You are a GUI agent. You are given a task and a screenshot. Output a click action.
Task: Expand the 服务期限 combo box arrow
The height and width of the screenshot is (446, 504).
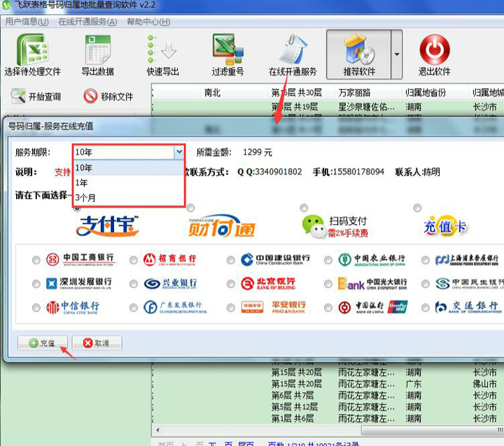tap(179, 152)
